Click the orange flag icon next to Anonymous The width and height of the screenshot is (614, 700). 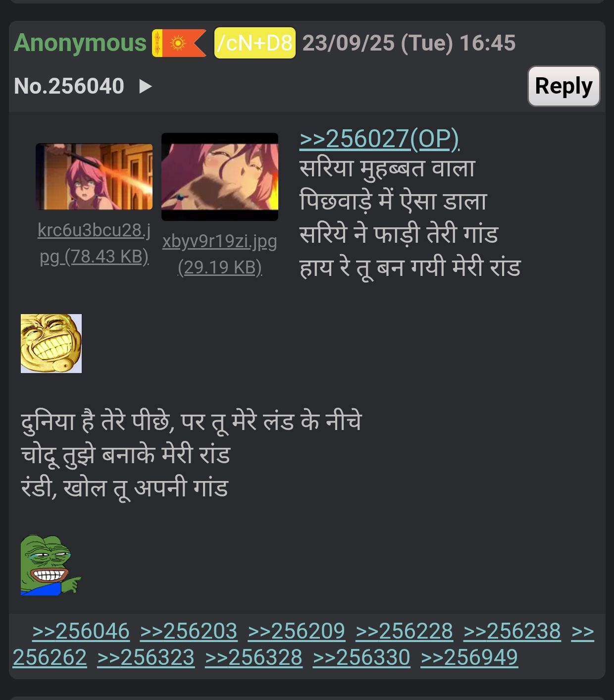(x=179, y=43)
